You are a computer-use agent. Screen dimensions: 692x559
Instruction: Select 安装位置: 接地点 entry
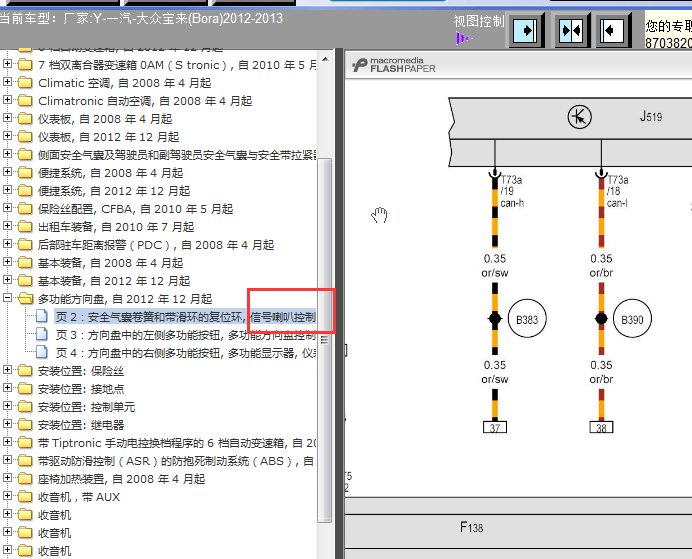tap(81, 389)
